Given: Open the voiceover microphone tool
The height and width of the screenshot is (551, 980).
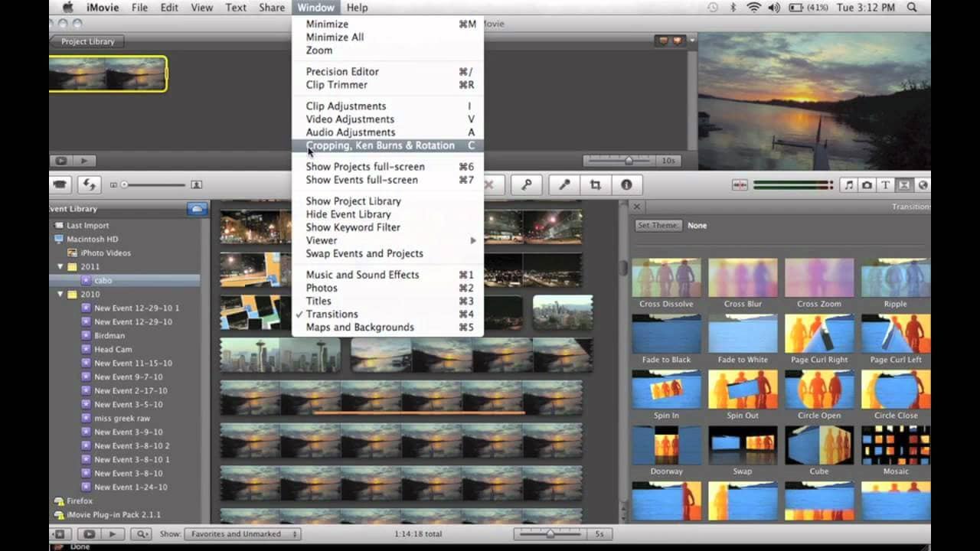Looking at the screenshot, I should coord(564,184).
